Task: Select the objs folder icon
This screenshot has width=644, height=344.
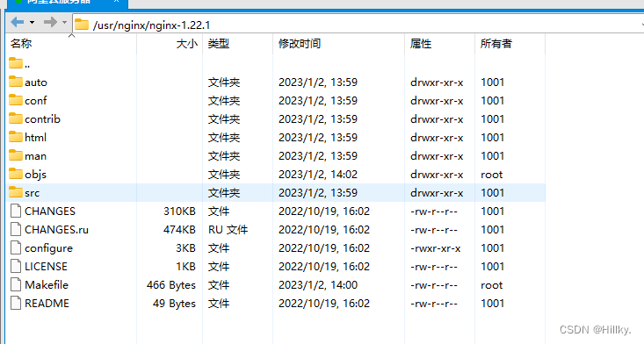Action: [x=16, y=174]
